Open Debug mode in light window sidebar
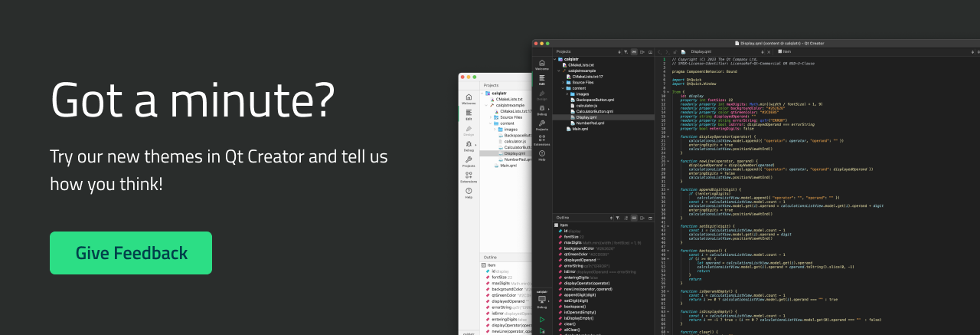 (x=469, y=146)
